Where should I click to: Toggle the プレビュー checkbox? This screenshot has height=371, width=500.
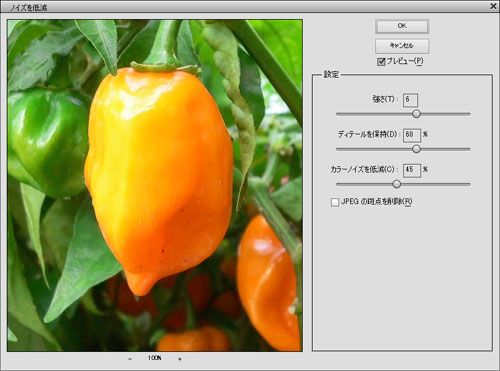point(381,61)
